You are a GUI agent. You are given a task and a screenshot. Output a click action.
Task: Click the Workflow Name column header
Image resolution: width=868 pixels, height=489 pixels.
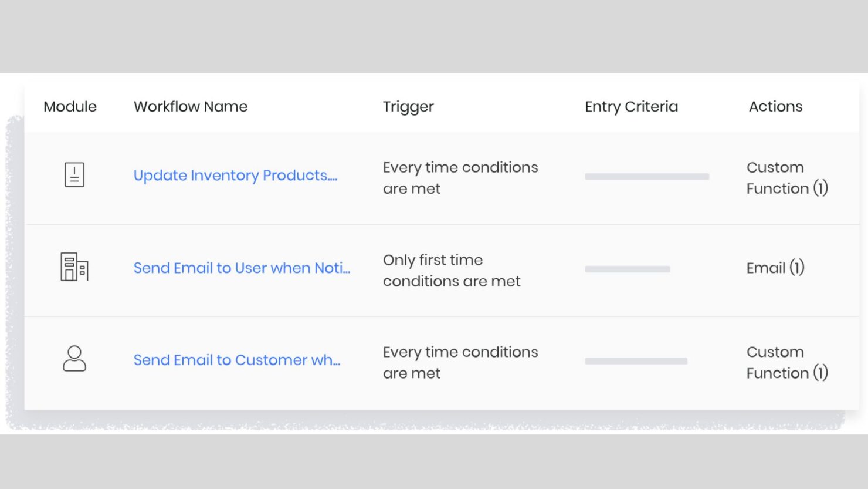190,106
